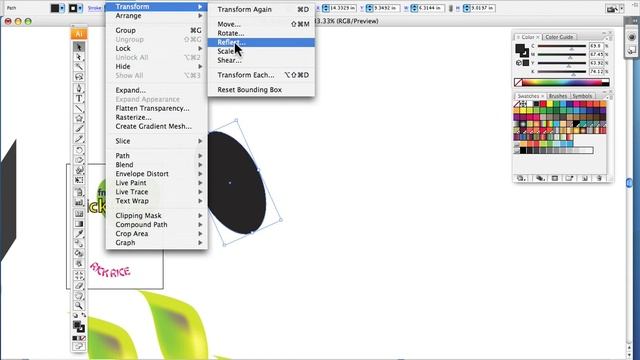Image resolution: width=640 pixels, height=360 pixels.
Task: Select the Symbol Sprayer tool
Action: 79,192
